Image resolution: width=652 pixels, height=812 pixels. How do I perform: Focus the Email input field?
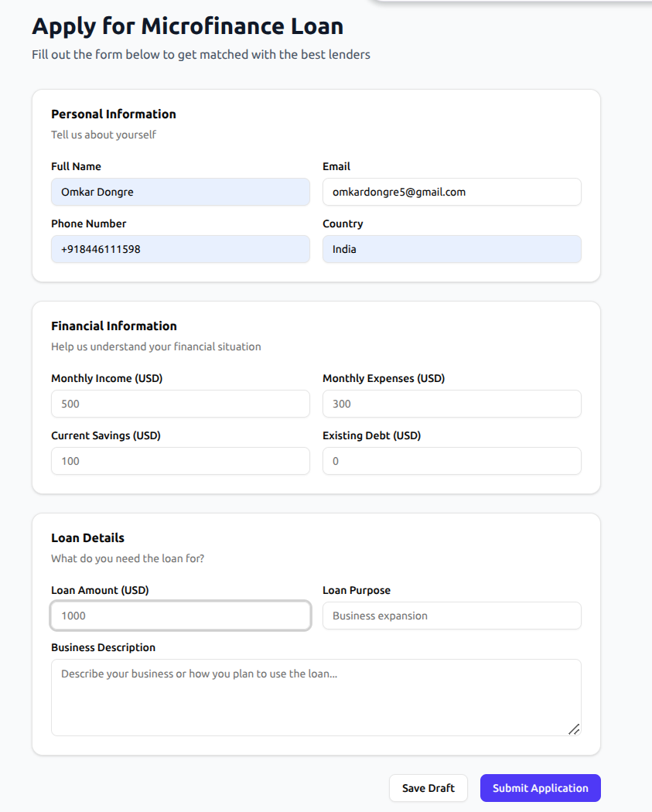452,192
